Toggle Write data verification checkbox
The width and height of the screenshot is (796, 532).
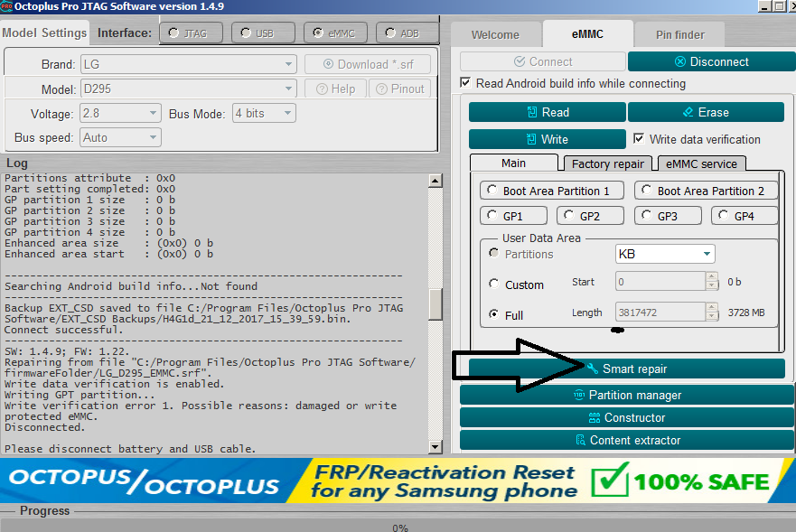(x=639, y=138)
